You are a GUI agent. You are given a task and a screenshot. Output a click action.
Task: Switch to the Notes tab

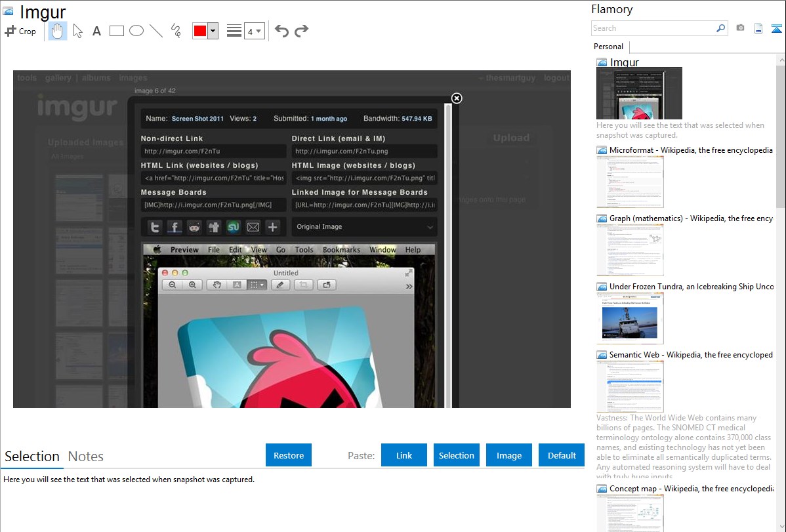click(x=86, y=457)
